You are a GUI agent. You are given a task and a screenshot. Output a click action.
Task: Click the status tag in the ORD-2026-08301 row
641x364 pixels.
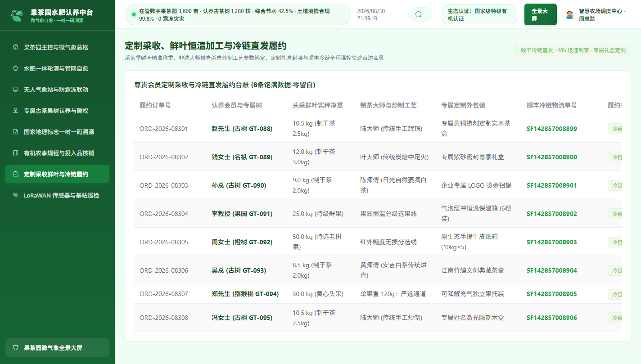click(x=615, y=129)
